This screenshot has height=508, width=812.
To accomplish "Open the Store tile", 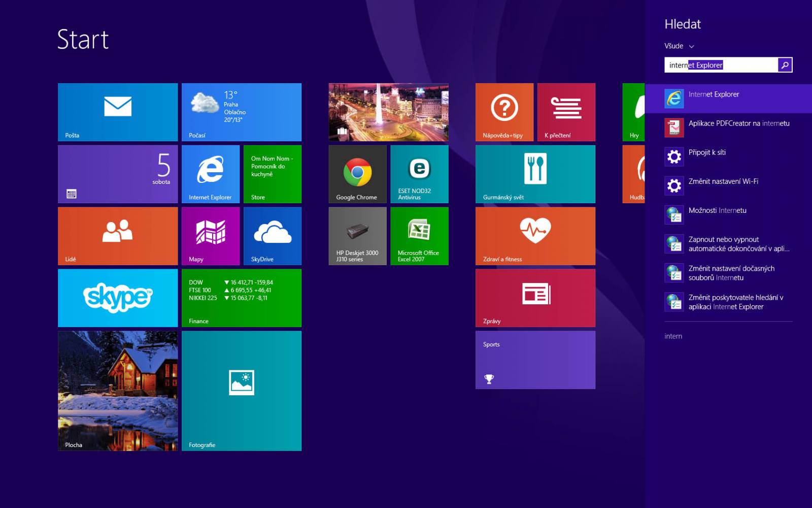I will [x=273, y=174].
